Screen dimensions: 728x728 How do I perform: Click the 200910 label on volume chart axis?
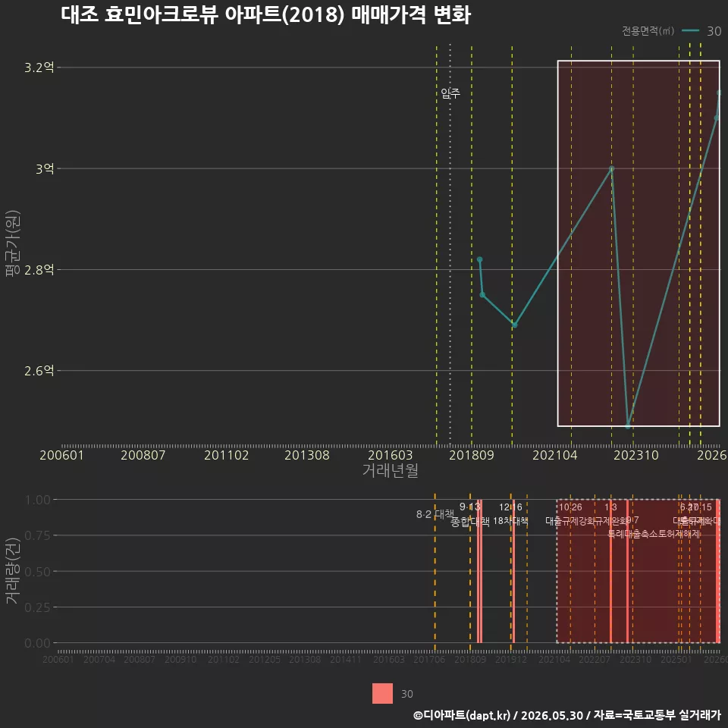(180, 659)
